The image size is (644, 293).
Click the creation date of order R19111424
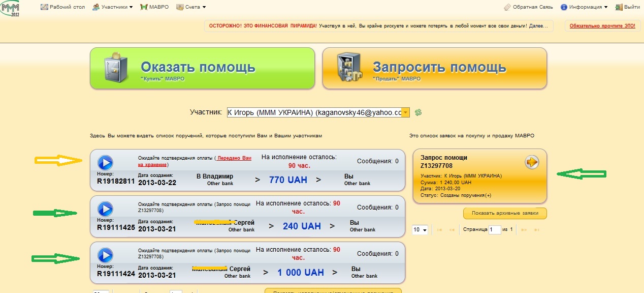(x=157, y=275)
